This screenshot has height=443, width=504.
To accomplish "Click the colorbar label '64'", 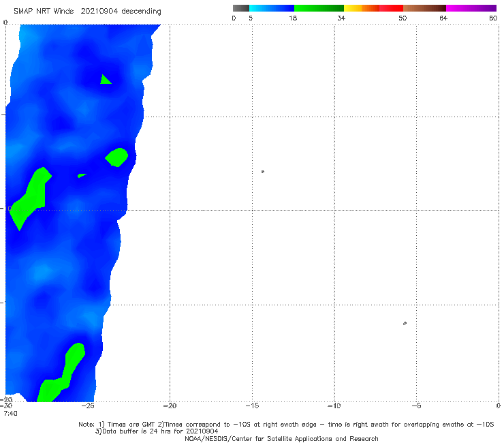I will [443, 18].
